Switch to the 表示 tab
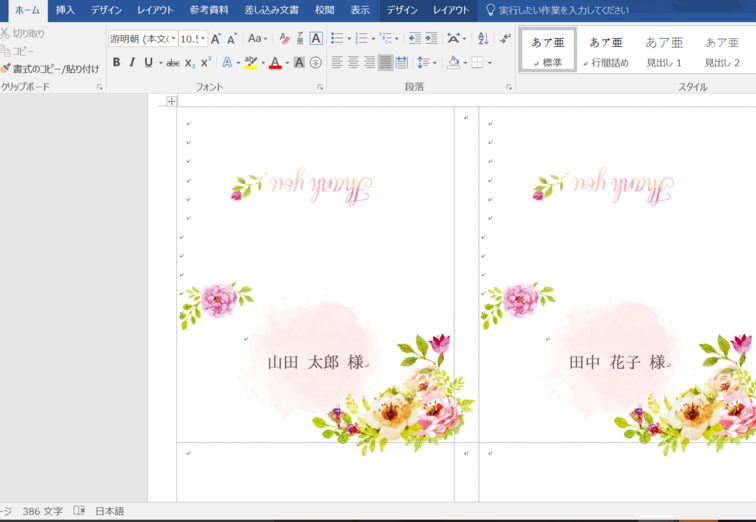This screenshot has width=756, height=522. pyautogui.click(x=360, y=10)
